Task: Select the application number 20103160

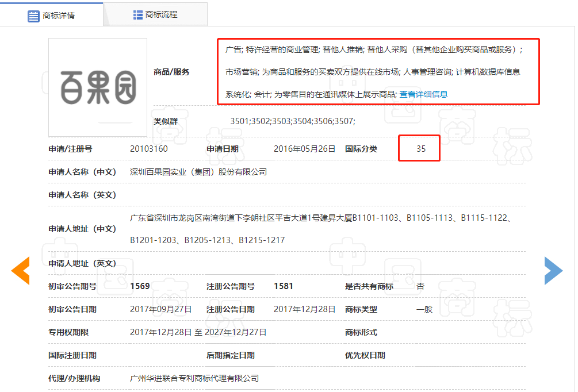Action: click(149, 149)
